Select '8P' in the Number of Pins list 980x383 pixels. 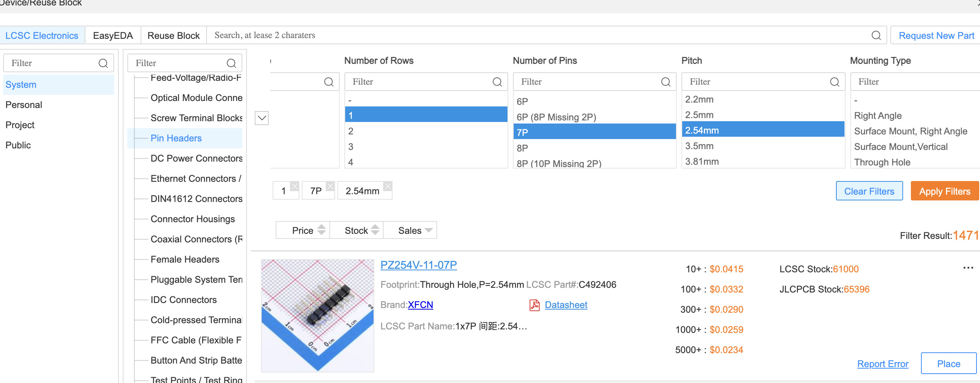[594, 148]
